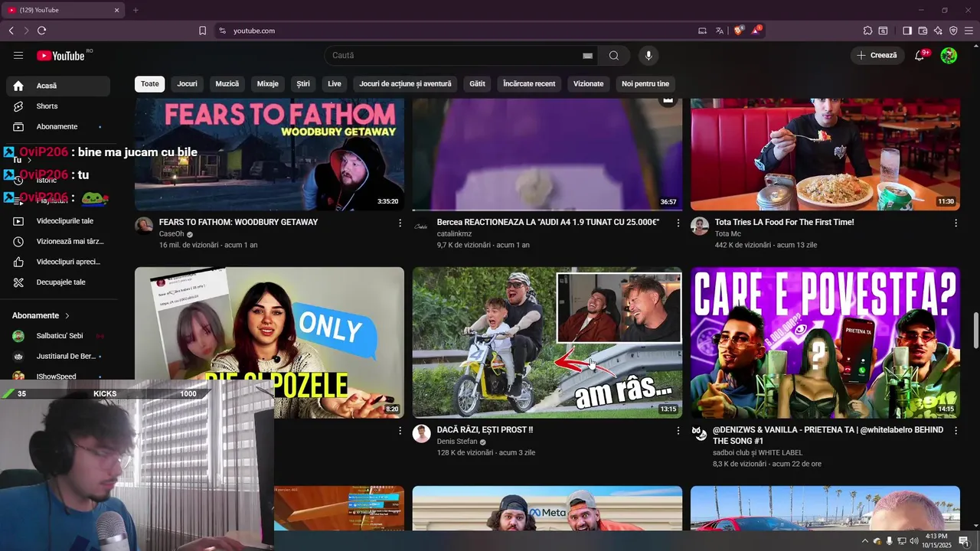
Task: Open Brave Rewards triangle icon
Action: tap(757, 31)
